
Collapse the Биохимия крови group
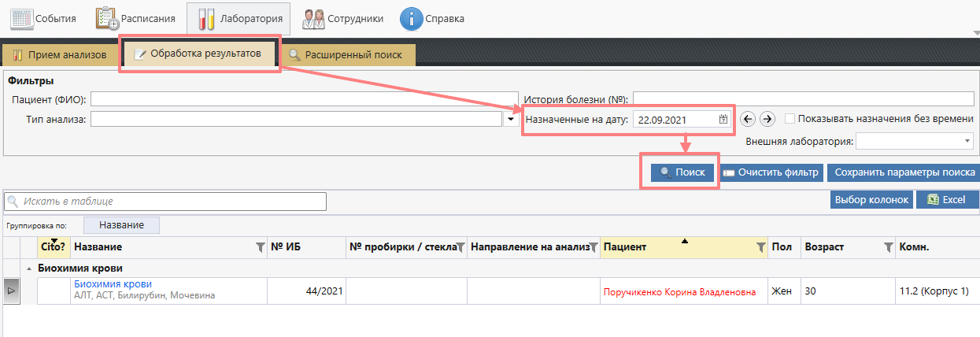click(x=31, y=268)
